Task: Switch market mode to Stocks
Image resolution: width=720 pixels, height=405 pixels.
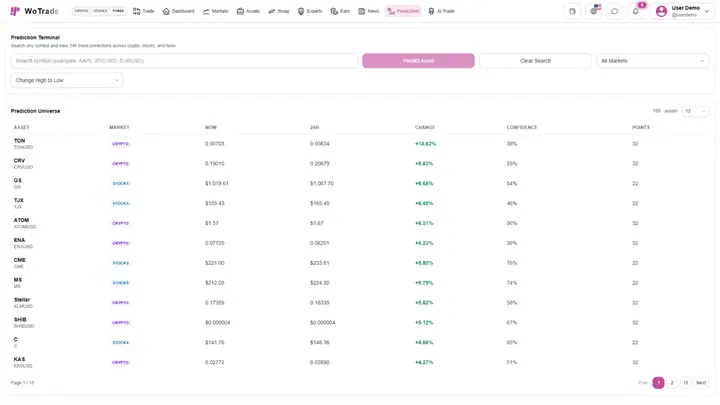Action: pos(100,11)
